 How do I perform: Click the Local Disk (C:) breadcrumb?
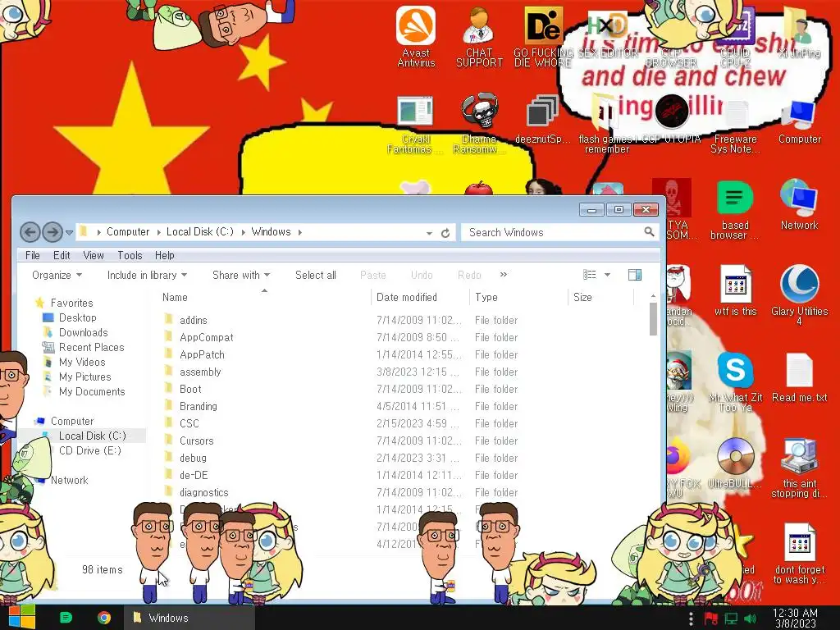[200, 232]
